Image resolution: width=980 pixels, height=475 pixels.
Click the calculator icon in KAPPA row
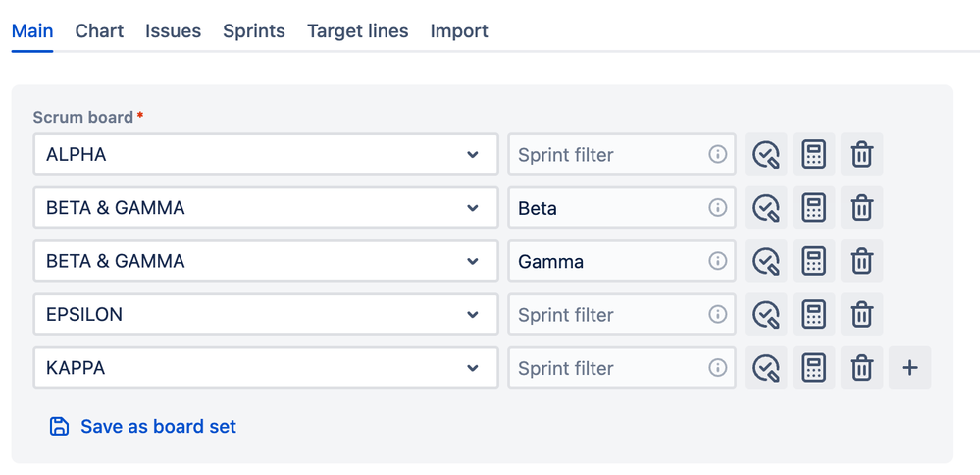coord(813,368)
